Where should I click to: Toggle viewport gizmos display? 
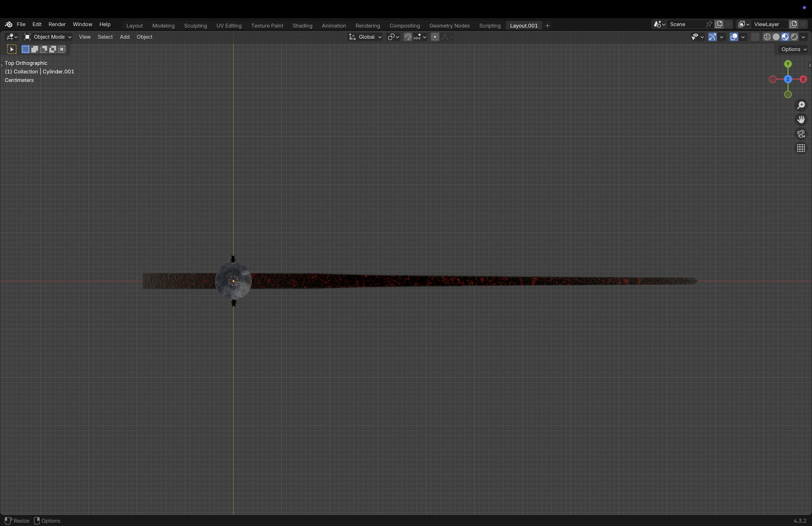(x=712, y=37)
